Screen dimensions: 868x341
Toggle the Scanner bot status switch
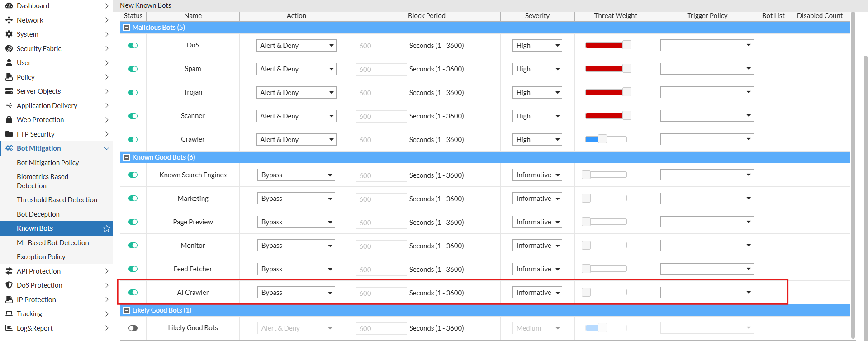coord(133,116)
